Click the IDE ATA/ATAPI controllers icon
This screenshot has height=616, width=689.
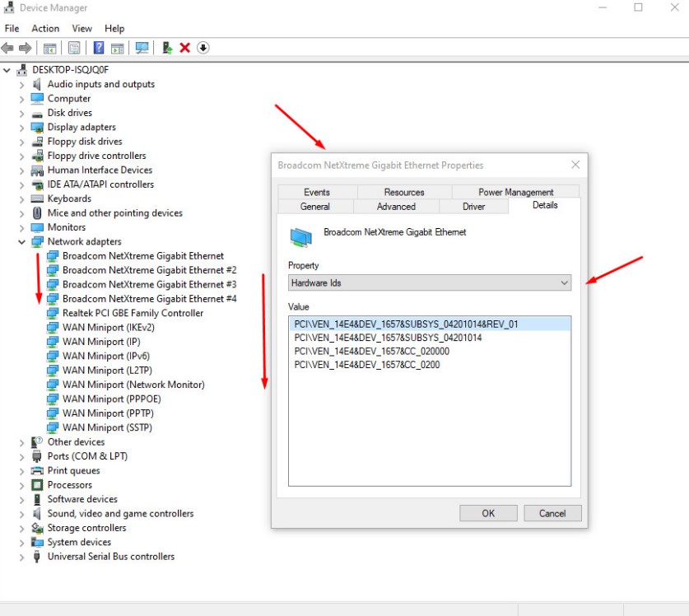click(x=37, y=184)
